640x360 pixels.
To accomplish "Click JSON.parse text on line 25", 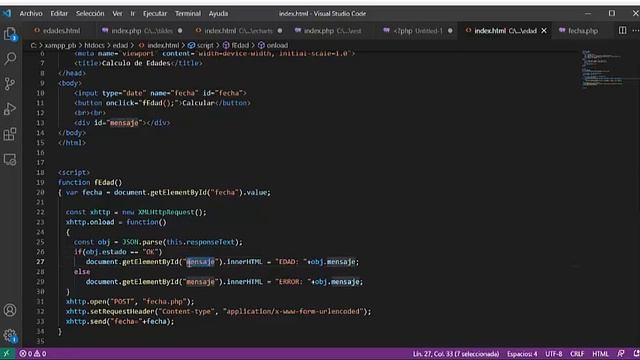I will [x=142, y=242].
